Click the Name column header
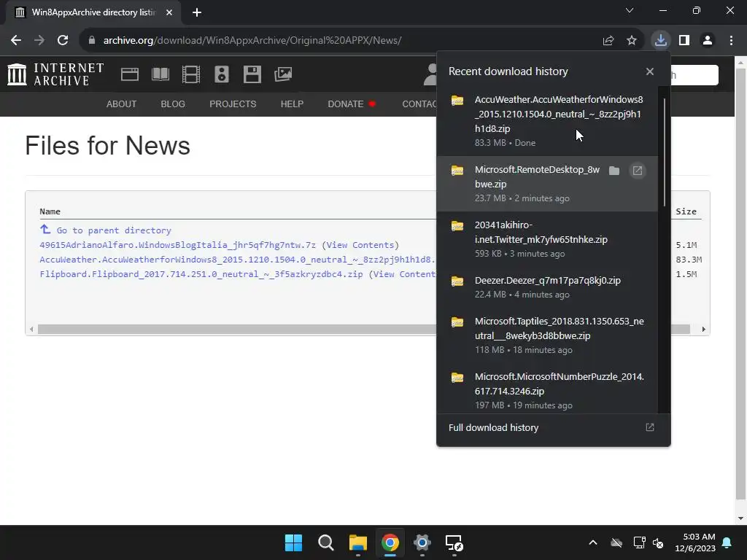This screenshot has width=747, height=560. click(x=50, y=211)
